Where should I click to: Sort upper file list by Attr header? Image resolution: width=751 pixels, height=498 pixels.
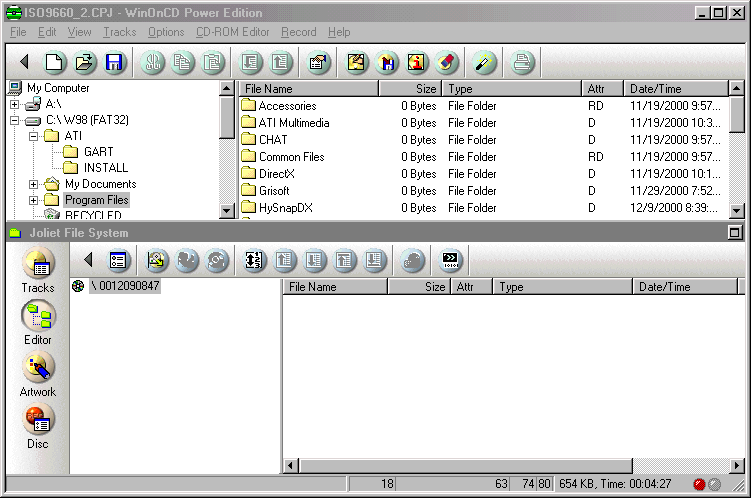click(603, 89)
